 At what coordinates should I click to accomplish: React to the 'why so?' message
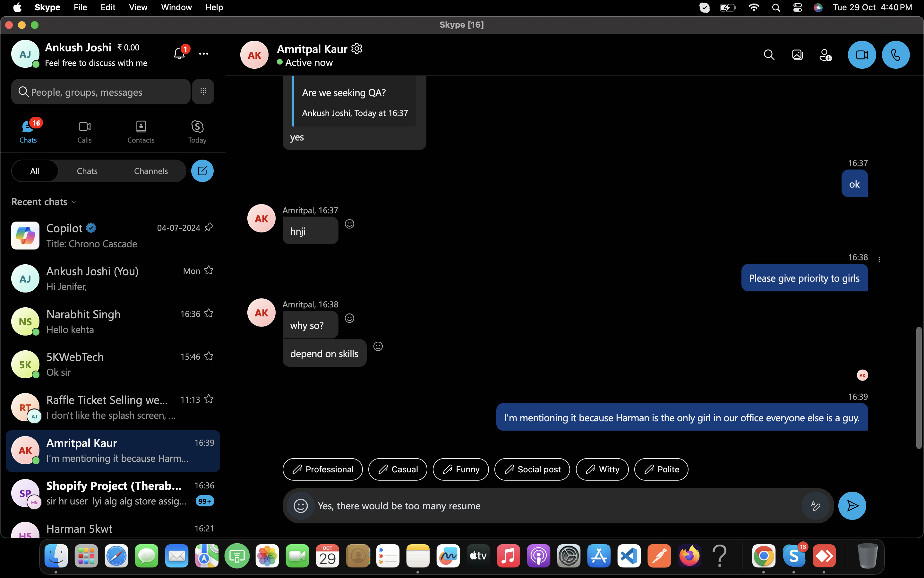(x=349, y=318)
